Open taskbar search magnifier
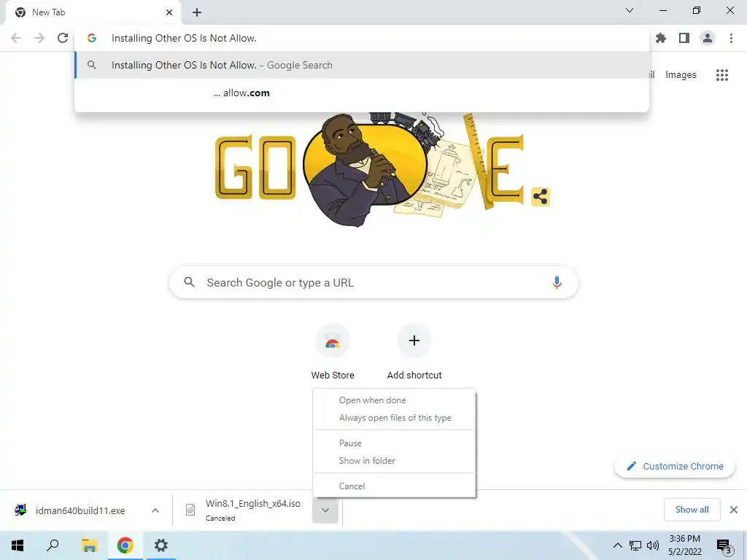The height and width of the screenshot is (560, 747). [x=53, y=545]
